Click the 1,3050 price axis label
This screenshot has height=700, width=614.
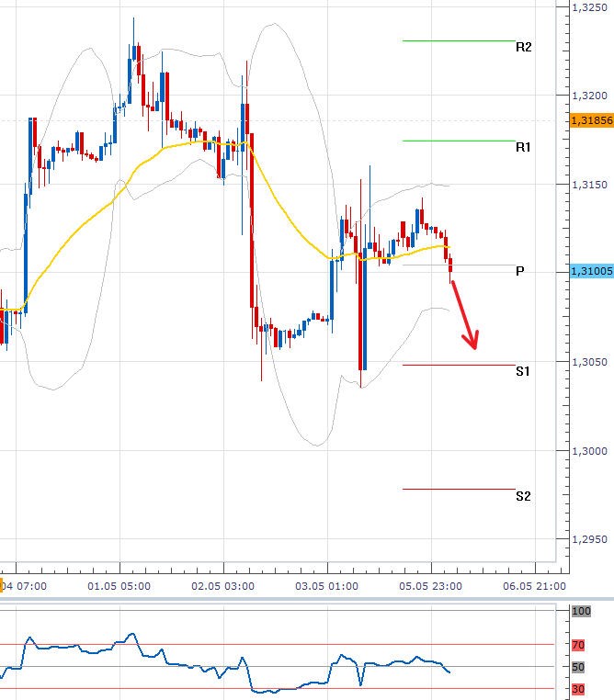pyautogui.click(x=589, y=362)
